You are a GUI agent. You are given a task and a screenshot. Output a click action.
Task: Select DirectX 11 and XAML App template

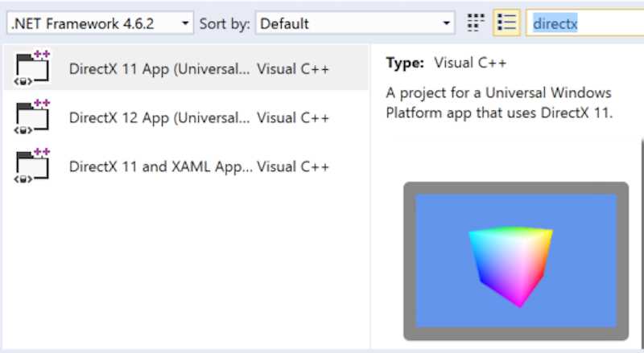pos(186,166)
